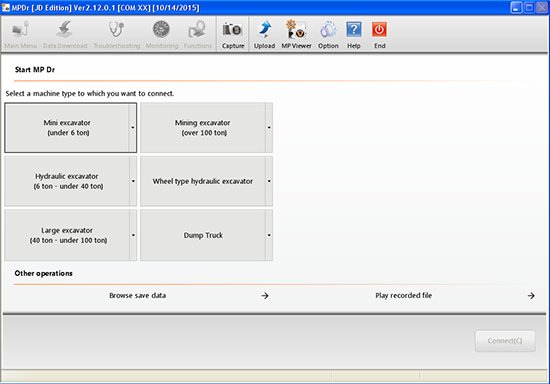Select the Monitoring gauge icon
550x384 pixels.
pyautogui.click(x=162, y=34)
